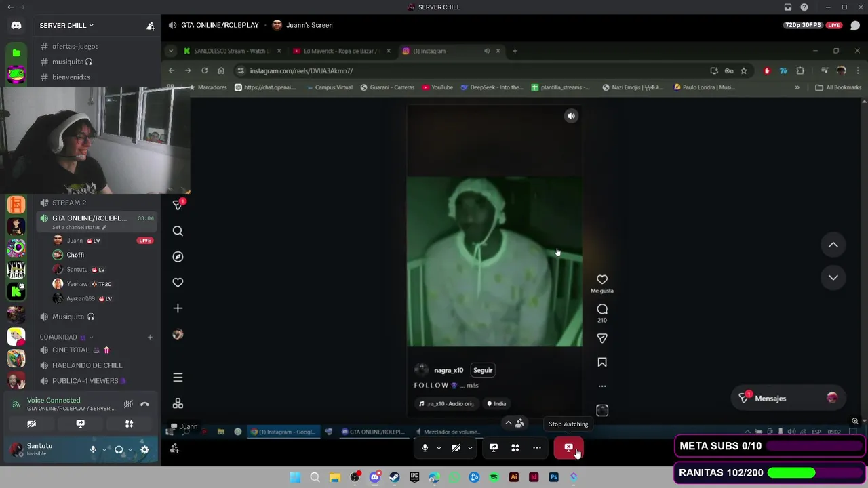Select the Instagram tab in shared Chrome
The image size is (868, 488).
(x=452, y=51)
